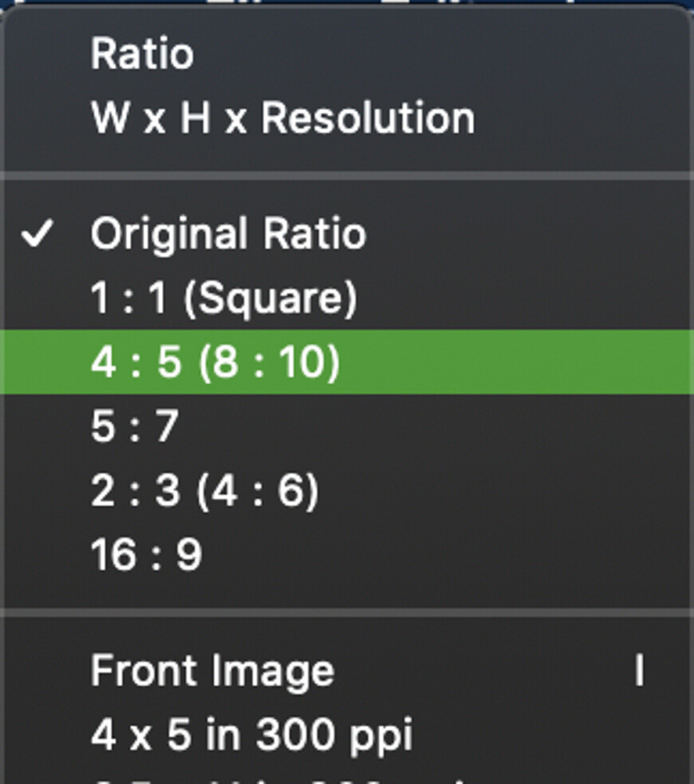694x784 pixels.
Task: Set crop to square 1 : 1
Action: [x=224, y=298]
